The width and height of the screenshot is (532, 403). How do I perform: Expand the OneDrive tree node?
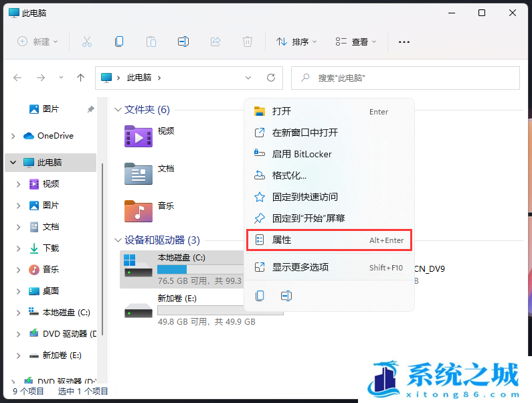tap(13, 136)
